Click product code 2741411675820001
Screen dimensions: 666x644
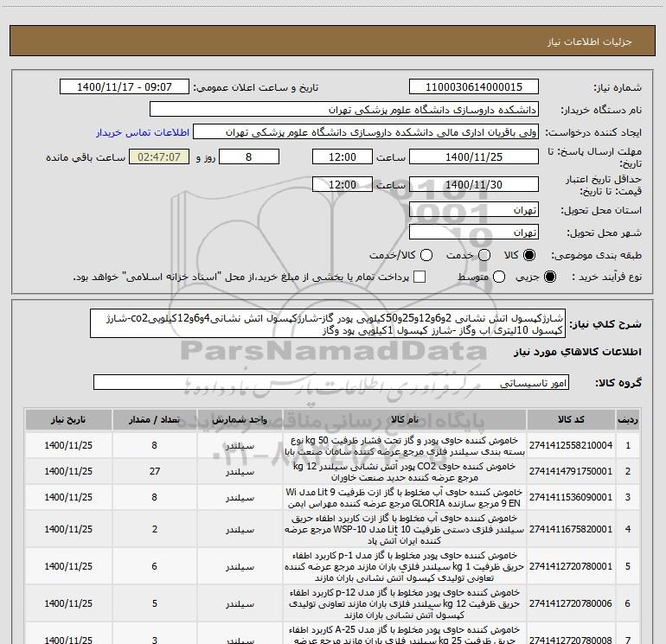[x=571, y=529]
